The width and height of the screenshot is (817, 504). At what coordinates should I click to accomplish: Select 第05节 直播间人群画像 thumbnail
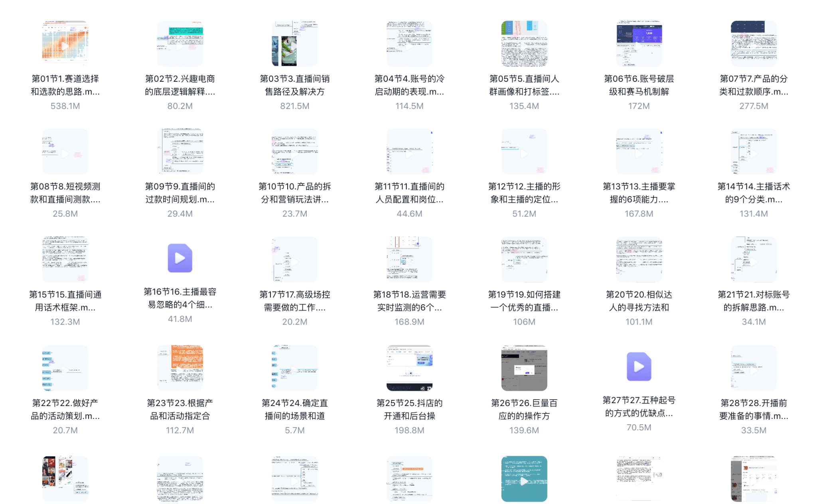click(524, 43)
